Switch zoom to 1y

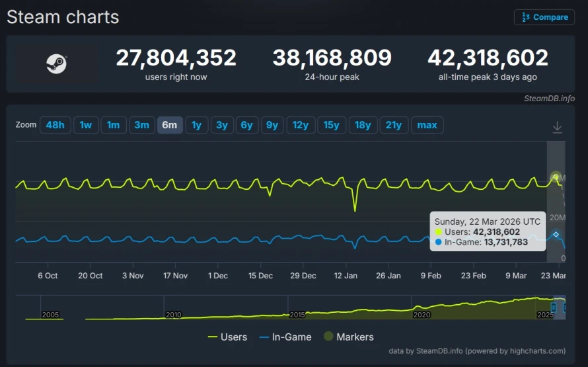(196, 125)
